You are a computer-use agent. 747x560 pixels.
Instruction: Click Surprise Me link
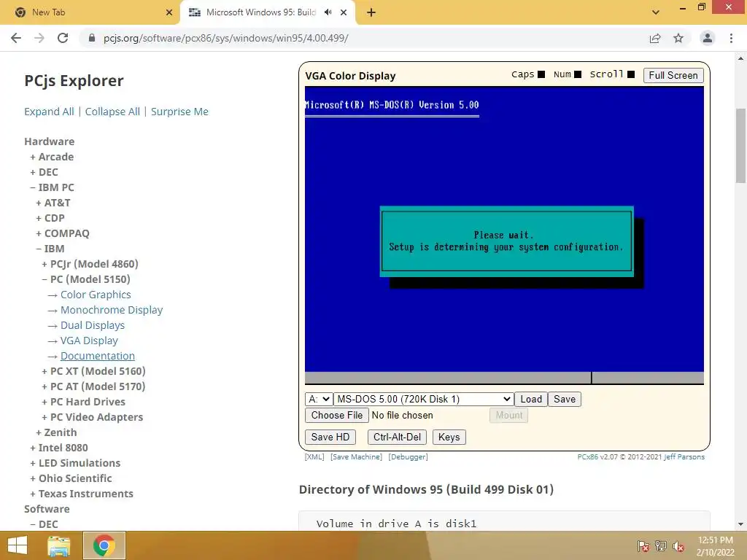pos(179,112)
